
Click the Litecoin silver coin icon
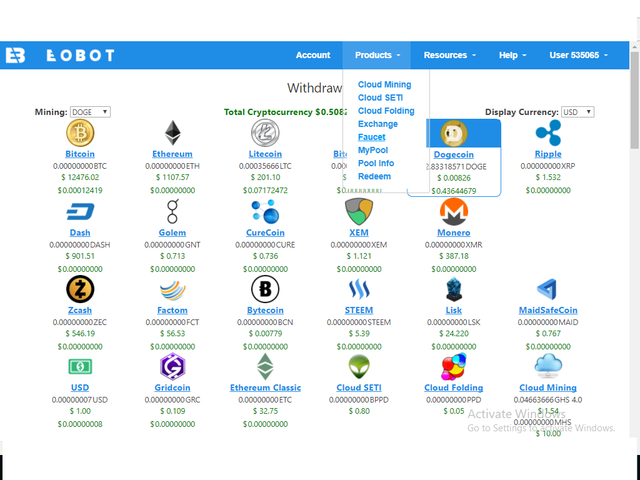(265, 133)
